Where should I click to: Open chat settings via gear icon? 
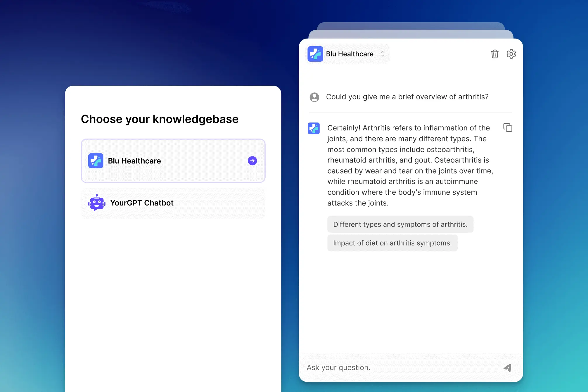coord(511,54)
